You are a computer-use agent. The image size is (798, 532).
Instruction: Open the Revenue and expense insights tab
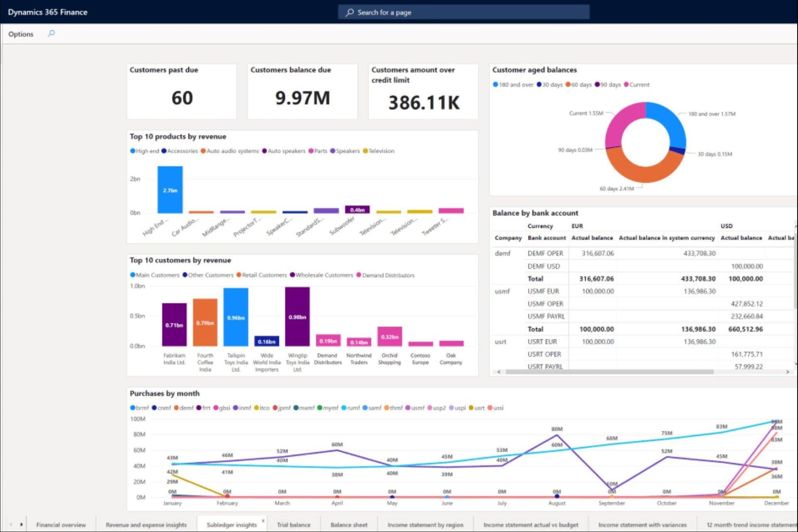(146, 525)
